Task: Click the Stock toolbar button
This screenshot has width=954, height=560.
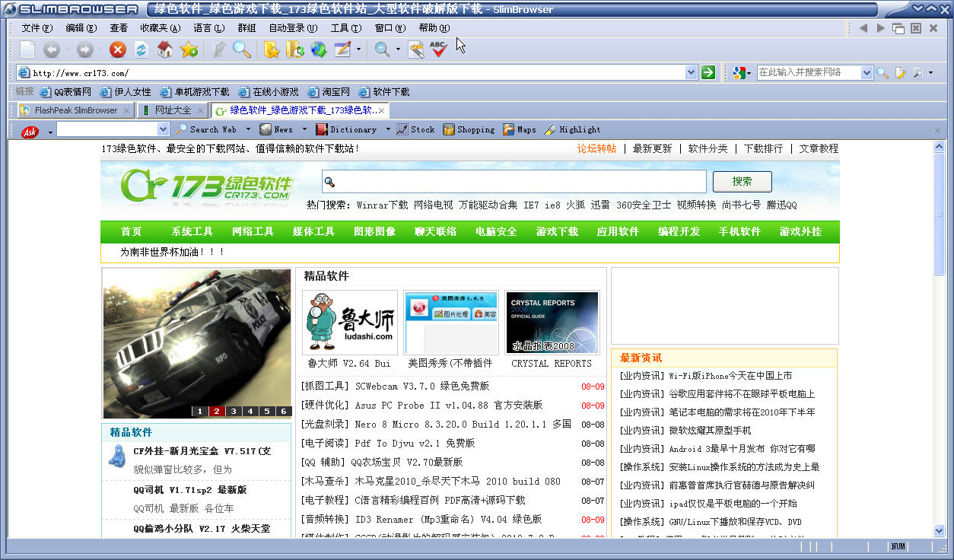Action: (x=415, y=130)
